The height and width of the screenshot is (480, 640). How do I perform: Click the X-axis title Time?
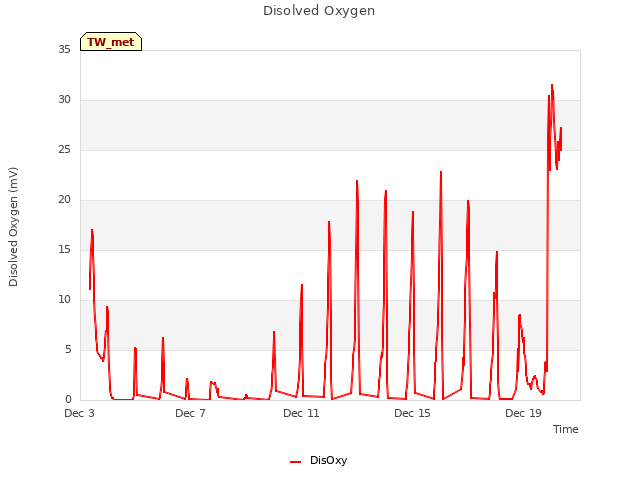point(565,429)
